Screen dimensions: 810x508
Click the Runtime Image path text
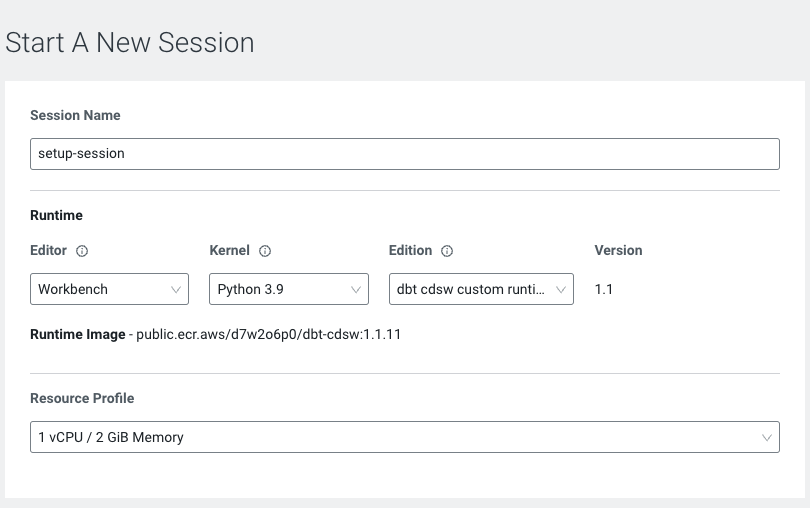click(270, 334)
